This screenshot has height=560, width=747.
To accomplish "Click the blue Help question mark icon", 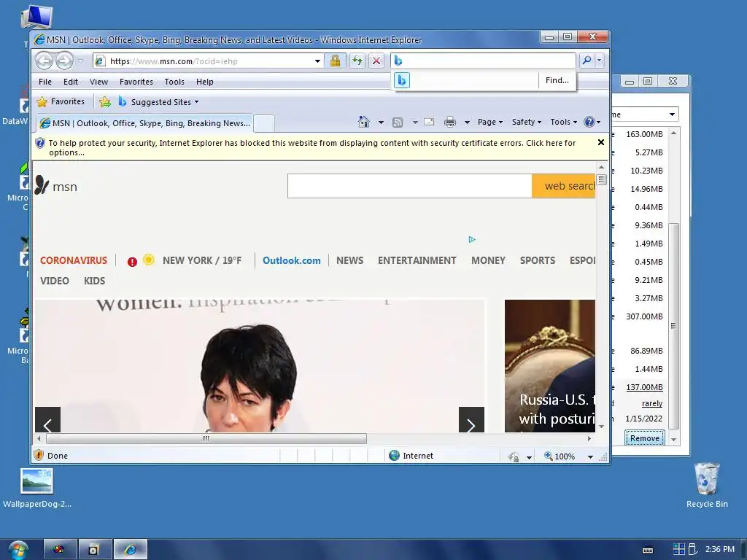I will [589, 122].
